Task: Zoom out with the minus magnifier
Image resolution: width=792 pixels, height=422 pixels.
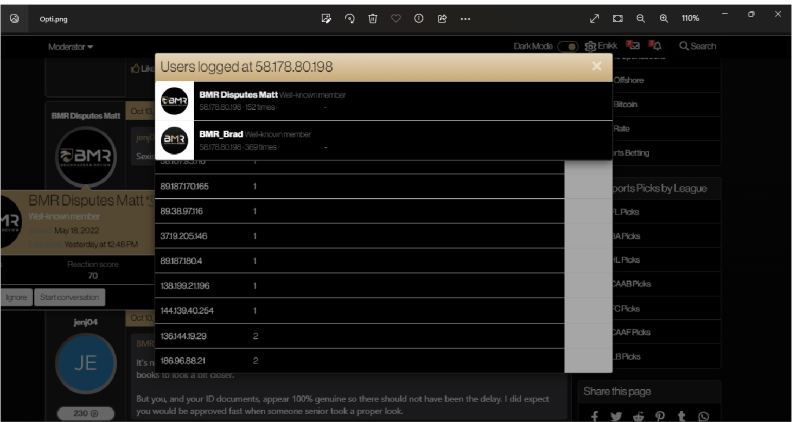Action: click(640, 19)
